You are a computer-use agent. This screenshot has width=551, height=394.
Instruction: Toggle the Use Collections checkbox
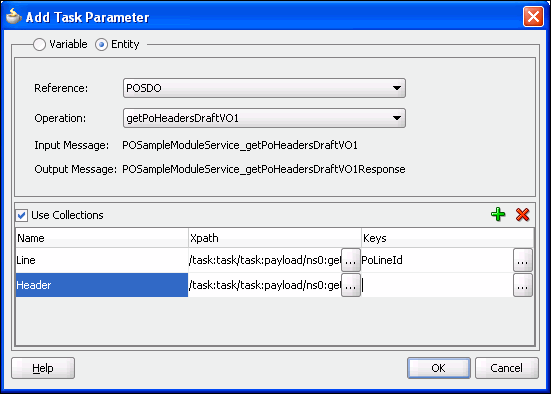pyautogui.click(x=22, y=215)
